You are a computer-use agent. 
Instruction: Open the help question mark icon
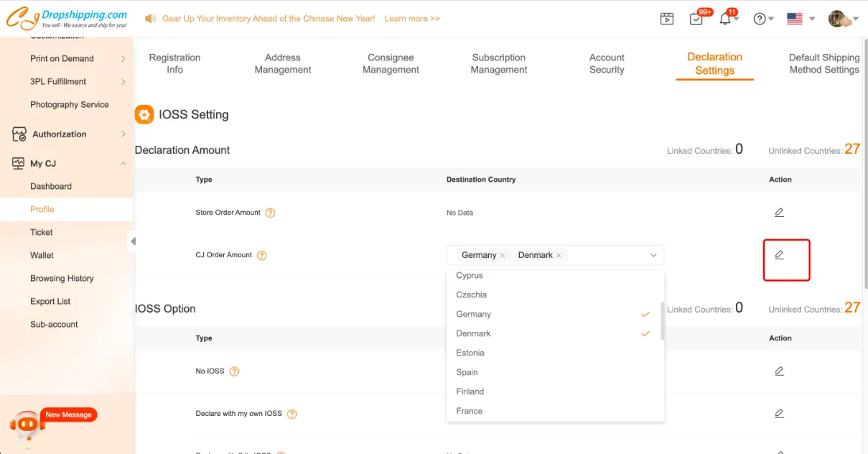click(x=760, y=19)
